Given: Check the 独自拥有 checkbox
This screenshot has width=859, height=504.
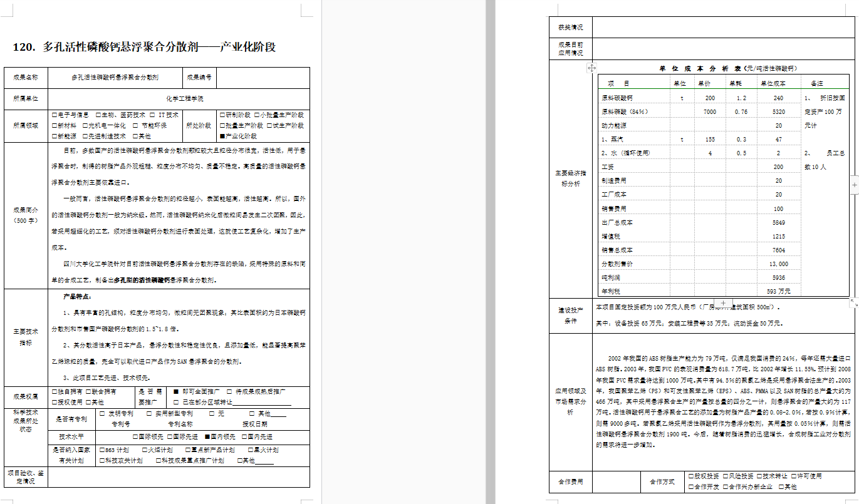Looking at the screenshot, I should click(x=55, y=391).
